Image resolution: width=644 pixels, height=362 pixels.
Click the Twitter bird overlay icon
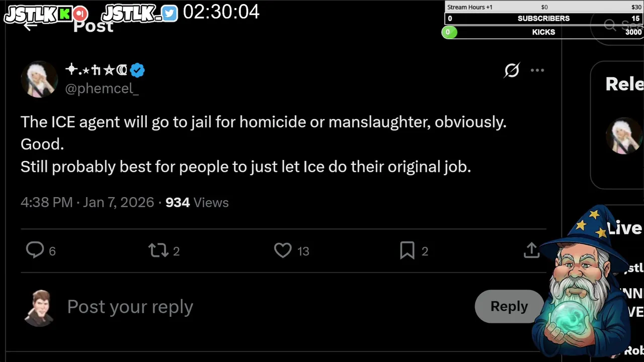[170, 14]
